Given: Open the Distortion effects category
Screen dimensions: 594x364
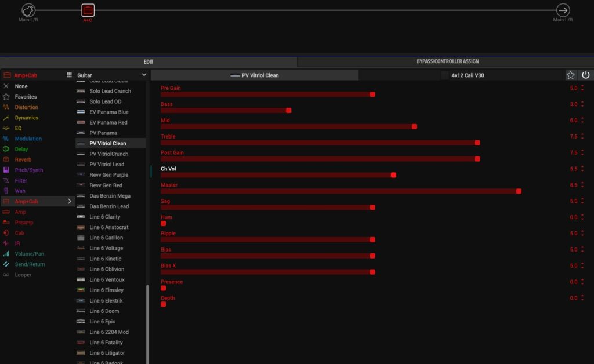Looking at the screenshot, I should pos(27,107).
